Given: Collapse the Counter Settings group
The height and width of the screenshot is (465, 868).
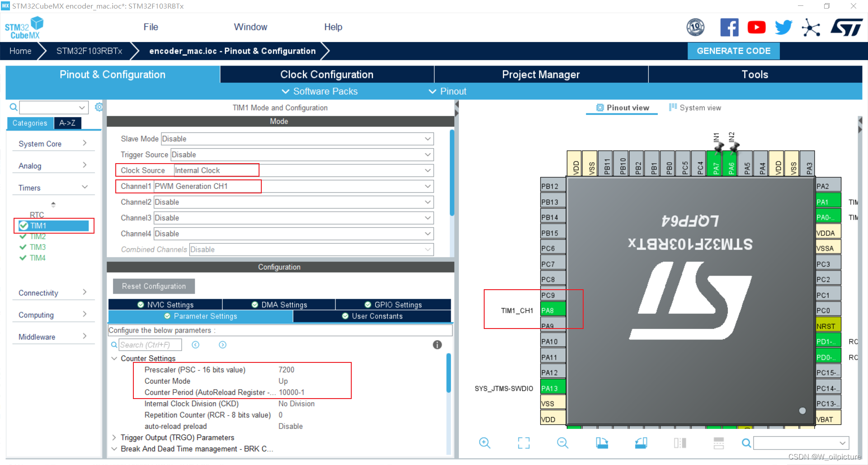Looking at the screenshot, I should coord(114,358).
